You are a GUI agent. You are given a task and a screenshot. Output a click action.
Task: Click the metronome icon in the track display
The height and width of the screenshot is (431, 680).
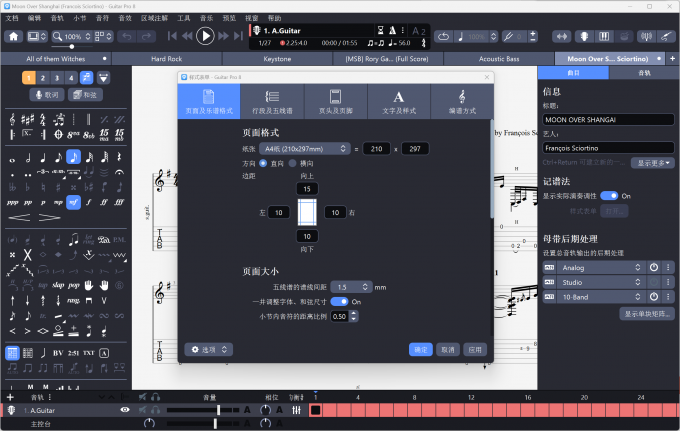(392, 30)
